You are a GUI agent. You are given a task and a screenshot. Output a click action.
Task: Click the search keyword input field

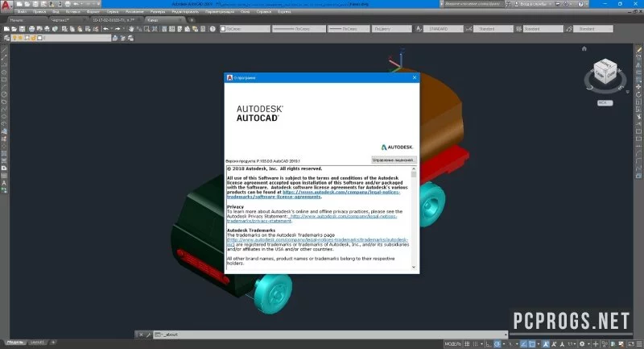point(473,4)
